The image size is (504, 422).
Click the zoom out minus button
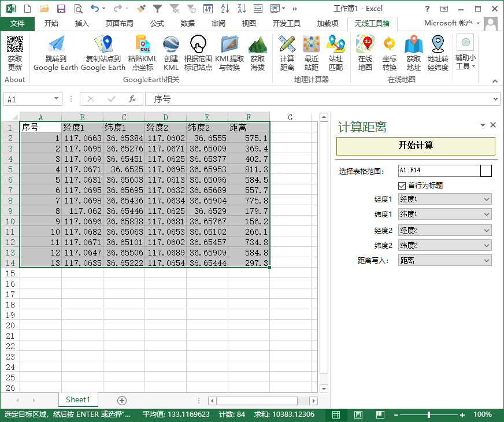click(396, 414)
